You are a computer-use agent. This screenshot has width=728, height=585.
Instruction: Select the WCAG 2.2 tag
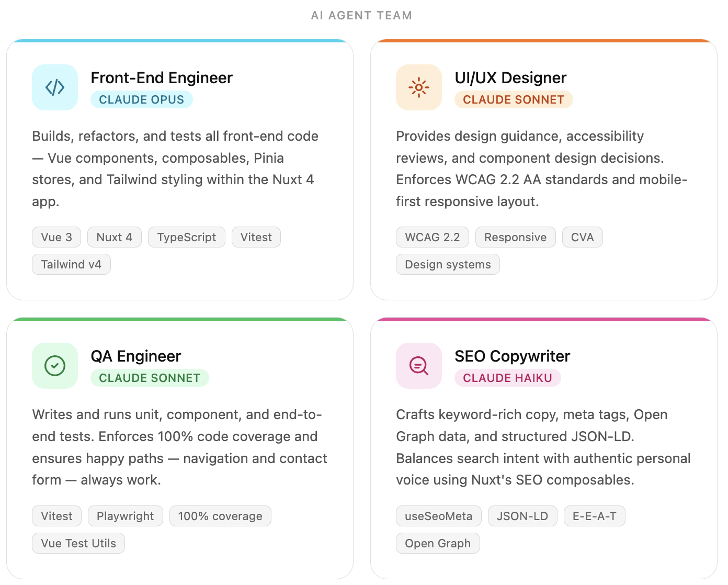click(432, 237)
